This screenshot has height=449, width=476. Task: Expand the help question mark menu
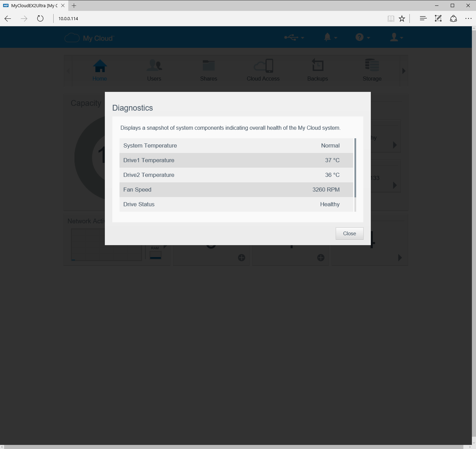tap(362, 37)
